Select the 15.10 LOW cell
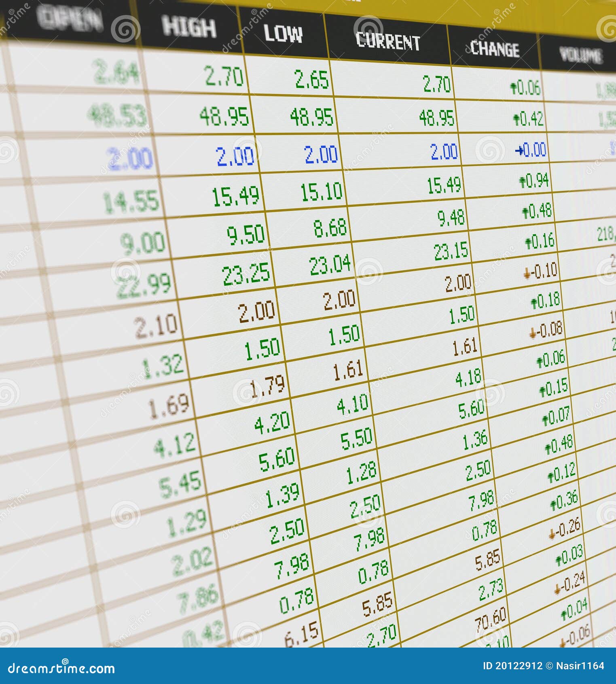Image resolution: width=616 pixels, height=684 pixels. pyautogui.click(x=322, y=192)
